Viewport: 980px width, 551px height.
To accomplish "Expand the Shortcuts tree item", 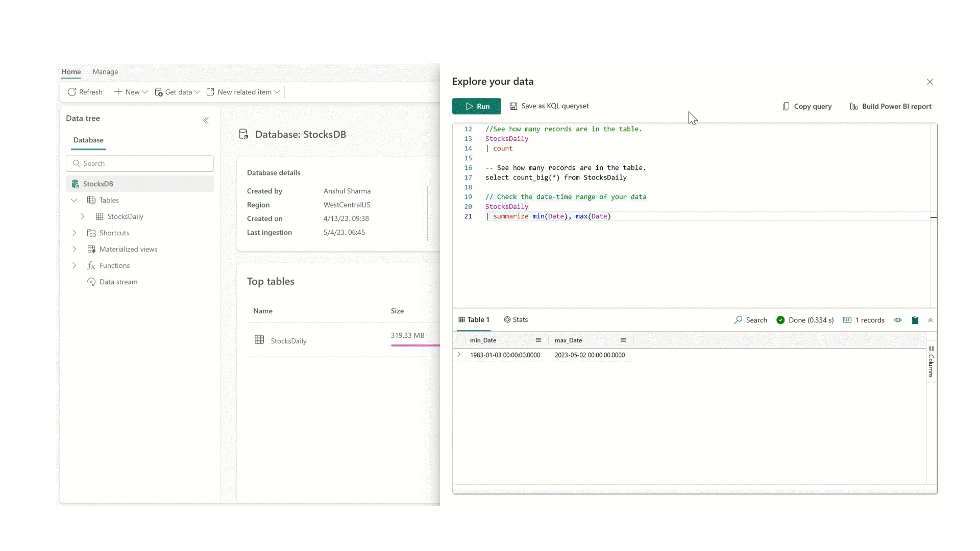I will point(74,232).
